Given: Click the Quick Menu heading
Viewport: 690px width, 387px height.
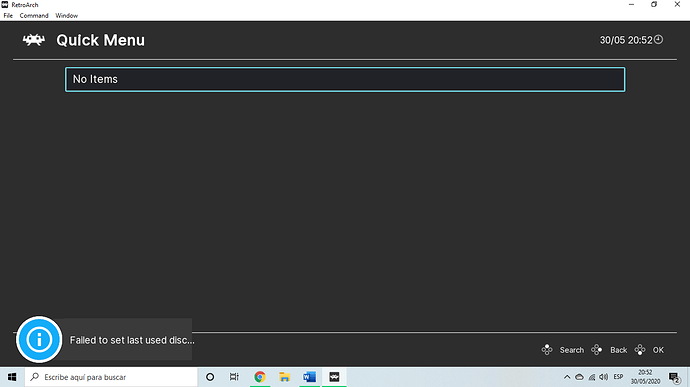Looking at the screenshot, I should point(100,40).
